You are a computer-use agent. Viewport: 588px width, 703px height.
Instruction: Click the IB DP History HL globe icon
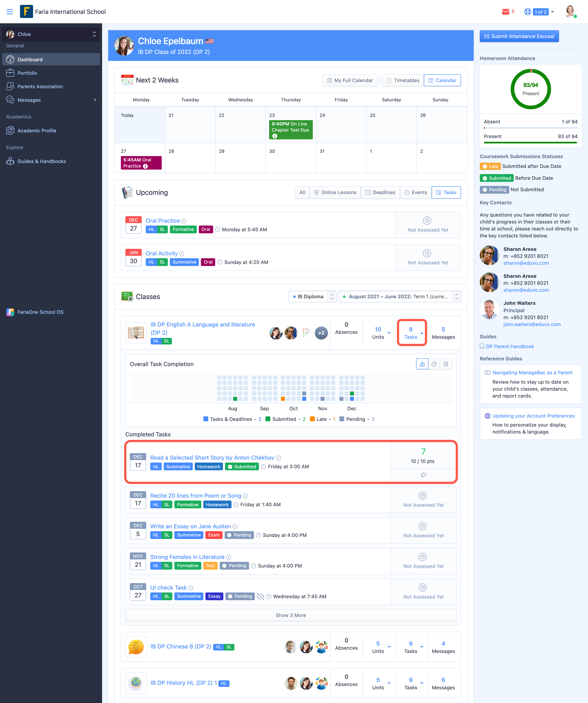136,683
